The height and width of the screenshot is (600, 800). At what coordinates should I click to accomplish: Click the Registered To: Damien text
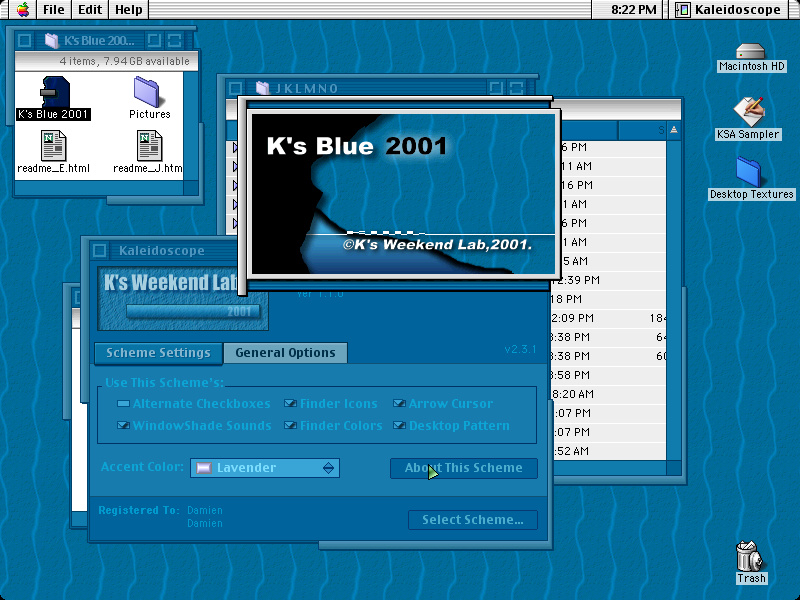pyautogui.click(x=160, y=511)
